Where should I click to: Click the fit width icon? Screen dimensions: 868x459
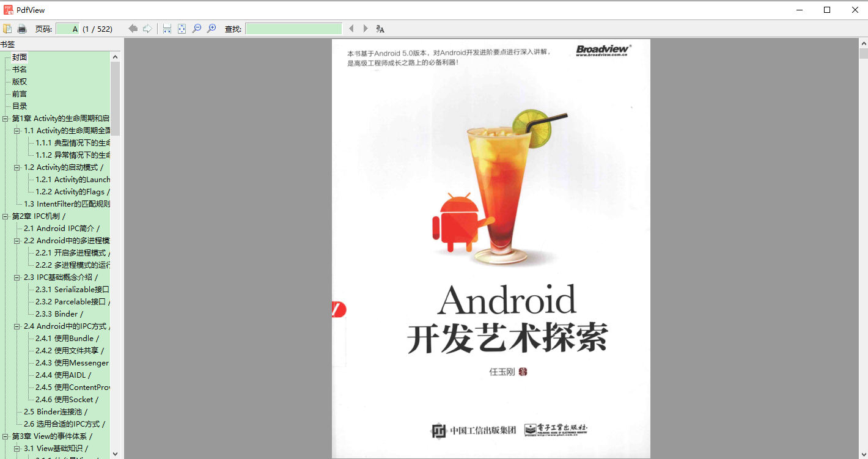tap(167, 29)
